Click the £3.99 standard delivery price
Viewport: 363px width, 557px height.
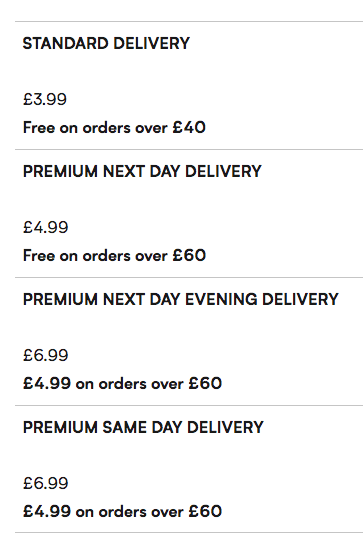pos(45,99)
